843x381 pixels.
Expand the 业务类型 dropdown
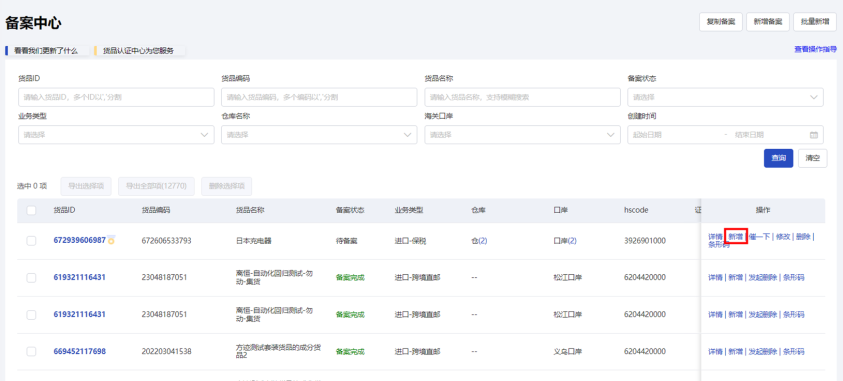pyautogui.click(x=116, y=135)
